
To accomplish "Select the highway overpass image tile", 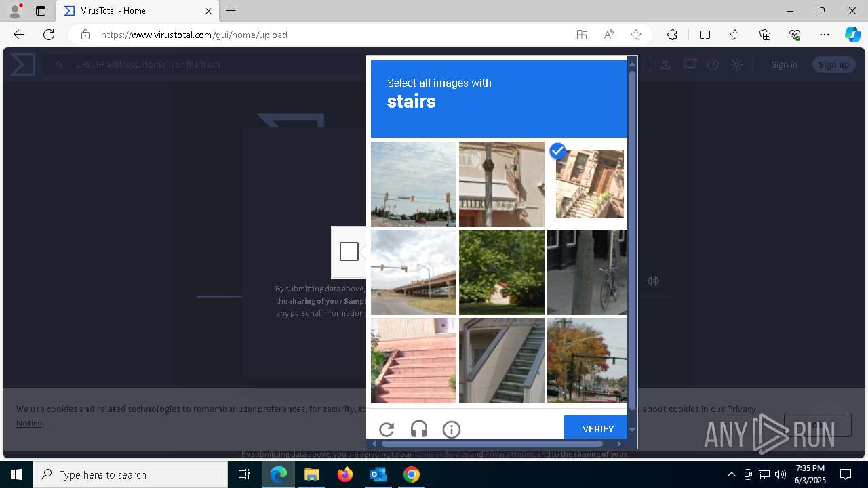I will (x=414, y=272).
